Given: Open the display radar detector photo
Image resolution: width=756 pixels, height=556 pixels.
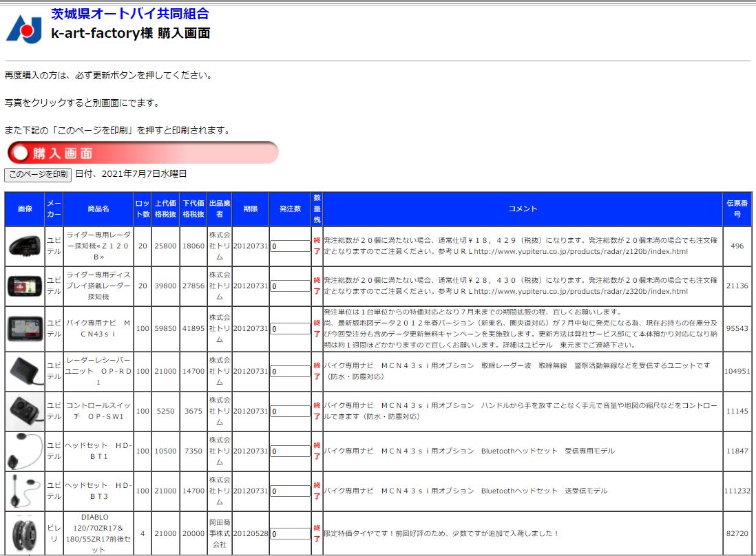Looking at the screenshot, I should [x=25, y=286].
